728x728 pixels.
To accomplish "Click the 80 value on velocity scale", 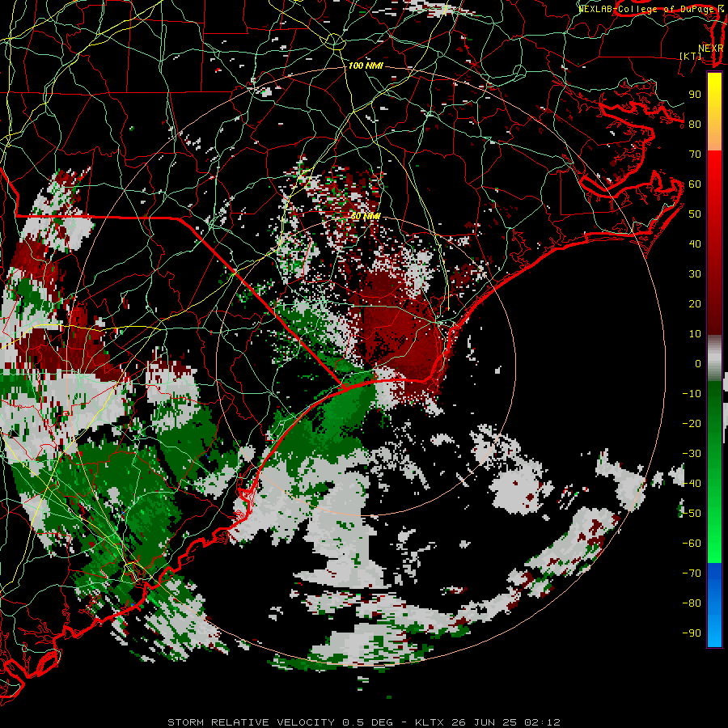I will click(695, 124).
